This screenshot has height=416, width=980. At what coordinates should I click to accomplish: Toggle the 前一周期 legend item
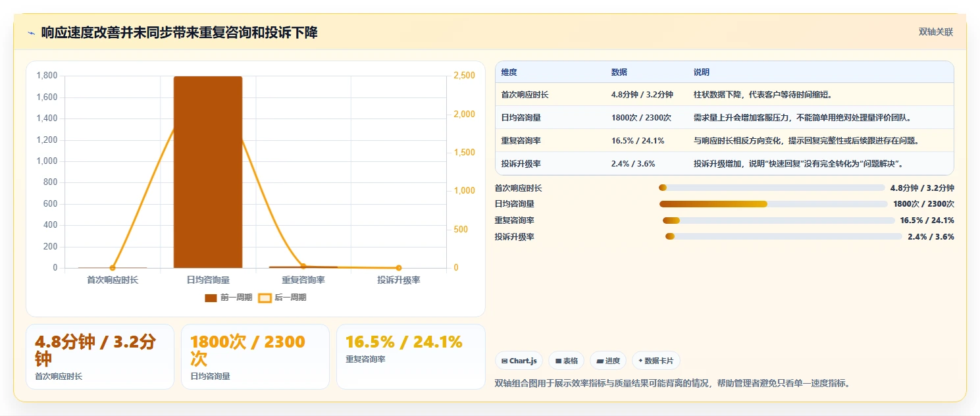pyautogui.click(x=228, y=298)
